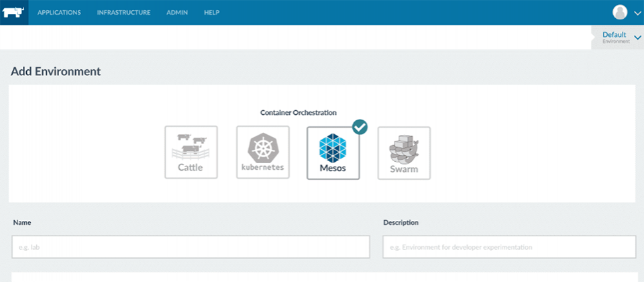644x282 pixels.
Task: Click the Rancher cow logo
Action: click(14, 12)
